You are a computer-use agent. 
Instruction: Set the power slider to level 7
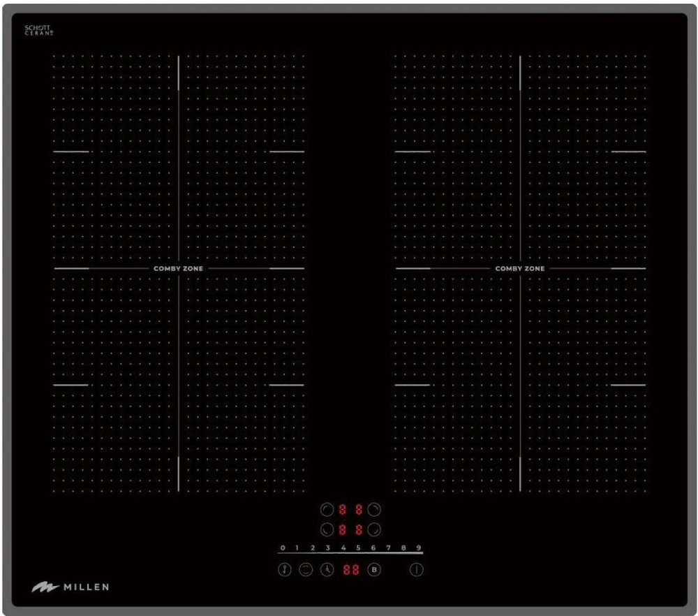point(388,548)
